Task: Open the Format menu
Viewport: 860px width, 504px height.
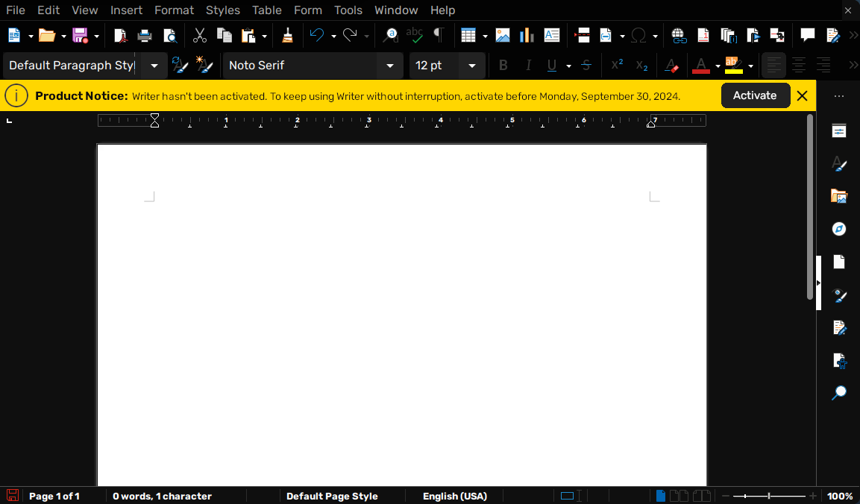Action: 174,10
